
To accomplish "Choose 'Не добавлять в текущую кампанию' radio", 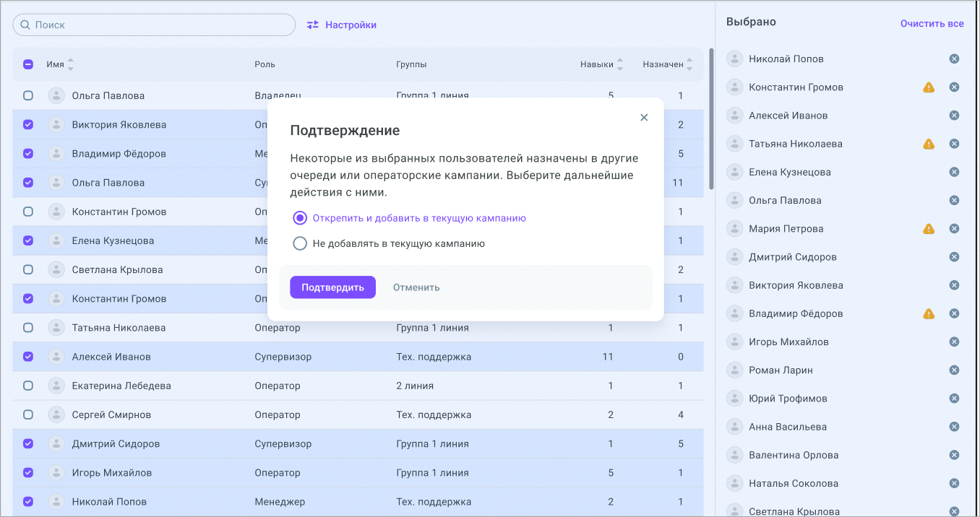I will click(x=300, y=244).
